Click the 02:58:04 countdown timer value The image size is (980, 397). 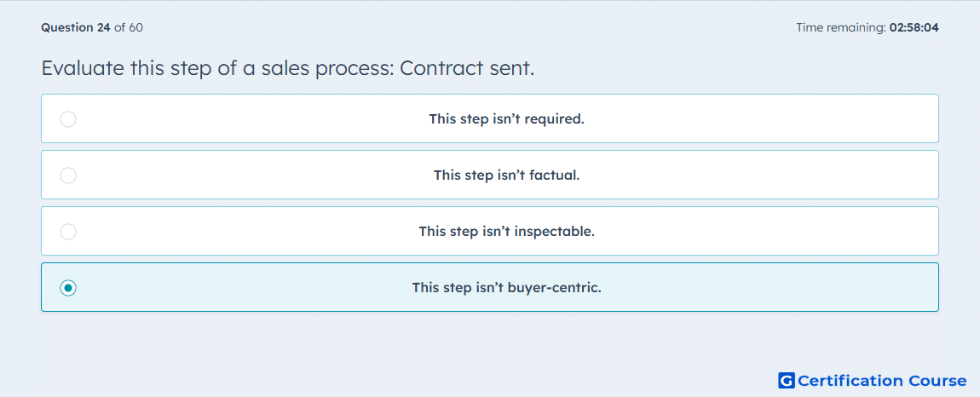[914, 27]
